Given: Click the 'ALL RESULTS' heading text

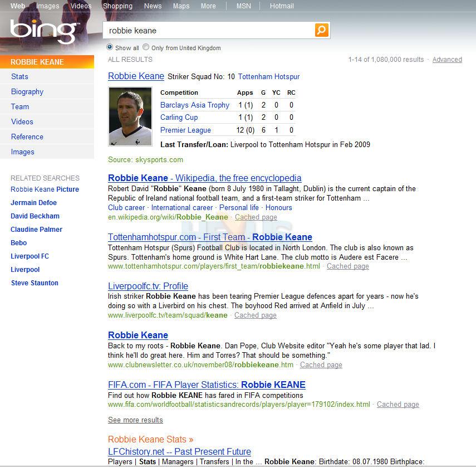Looking at the screenshot, I should [130, 60].
